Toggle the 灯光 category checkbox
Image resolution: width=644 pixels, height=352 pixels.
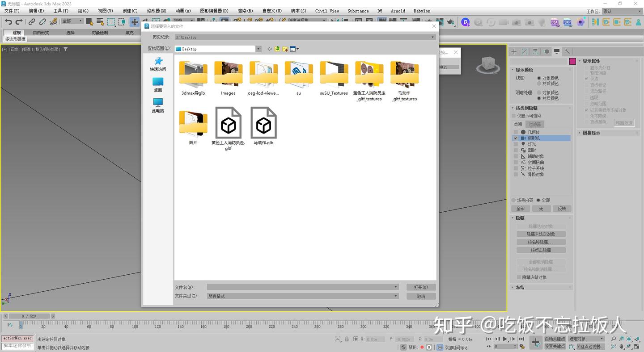(516, 144)
